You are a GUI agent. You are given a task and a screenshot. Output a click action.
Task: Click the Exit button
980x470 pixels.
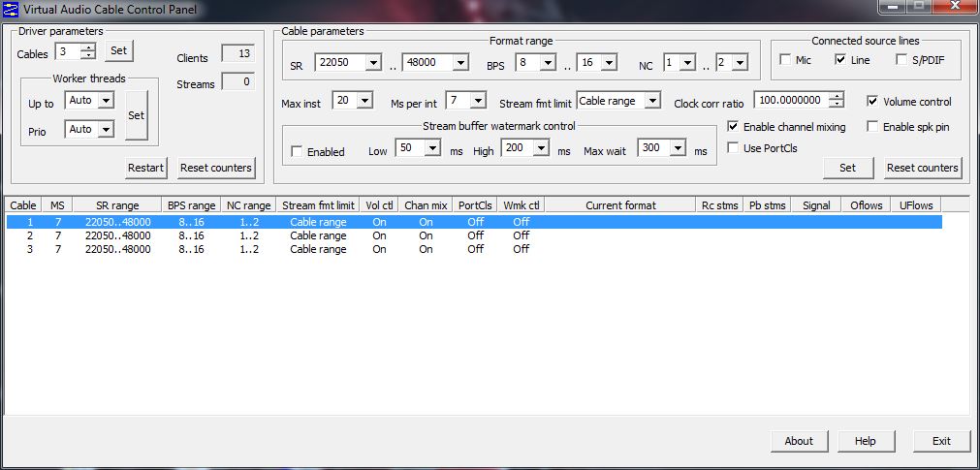pyautogui.click(x=941, y=441)
